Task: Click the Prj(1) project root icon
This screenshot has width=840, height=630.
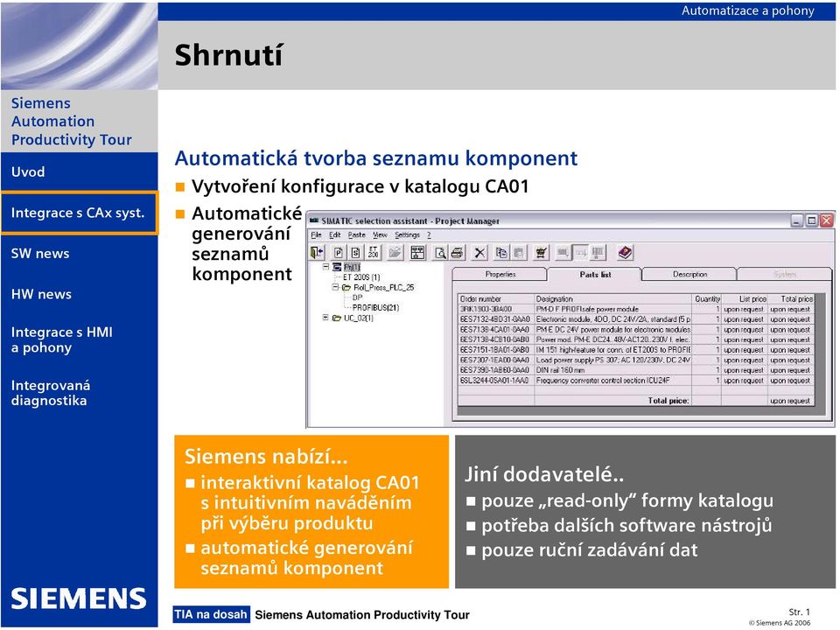Action: click(x=337, y=267)
